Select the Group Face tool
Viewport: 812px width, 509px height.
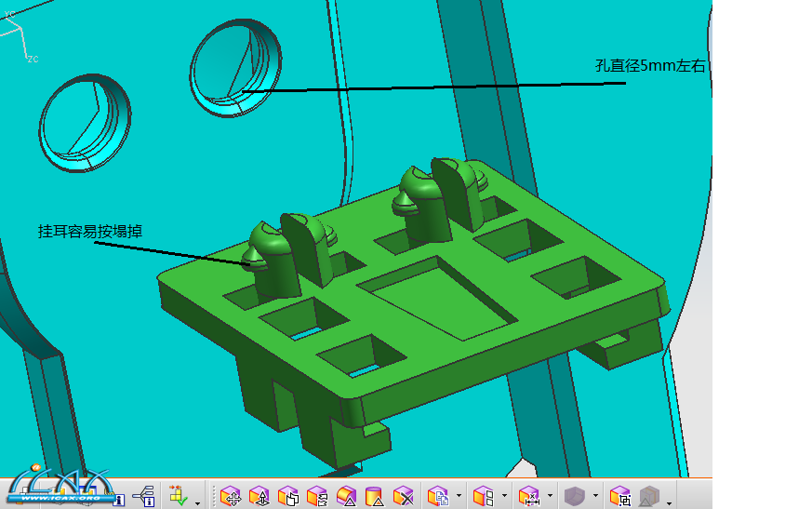[x=619, y=497]
